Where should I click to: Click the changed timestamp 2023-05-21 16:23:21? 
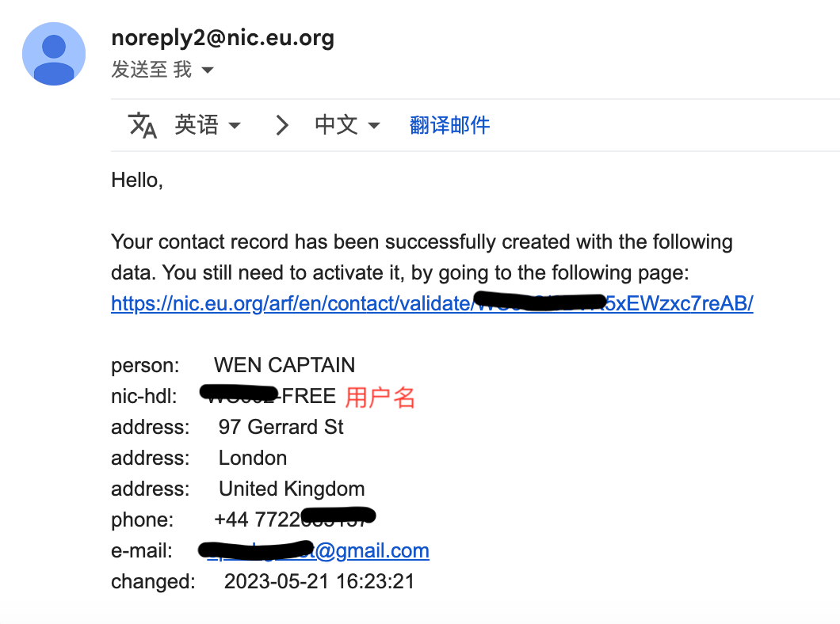[x=319, y=582]
